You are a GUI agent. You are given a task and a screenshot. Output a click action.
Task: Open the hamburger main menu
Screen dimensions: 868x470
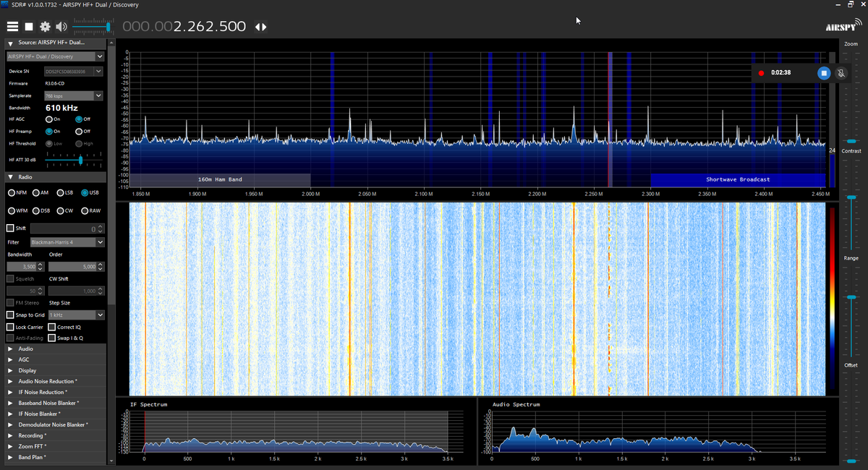pyautogui.click(x=12, y=27)
